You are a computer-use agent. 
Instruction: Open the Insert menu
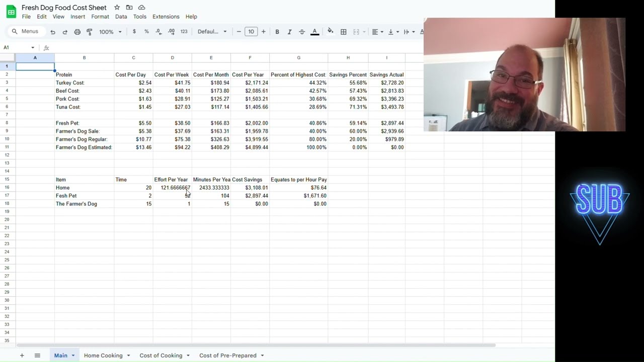tap(77, 17)
